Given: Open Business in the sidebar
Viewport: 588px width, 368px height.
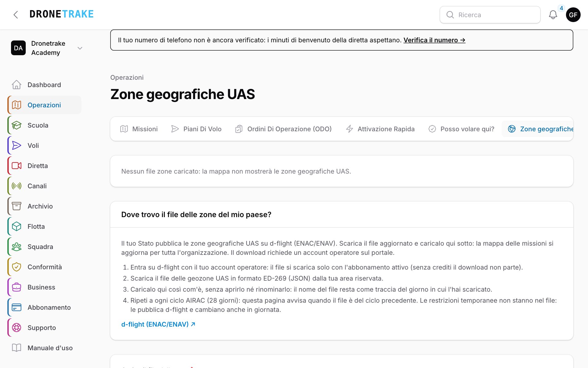Looking at the screenshot, I should (x=45, y=287).
